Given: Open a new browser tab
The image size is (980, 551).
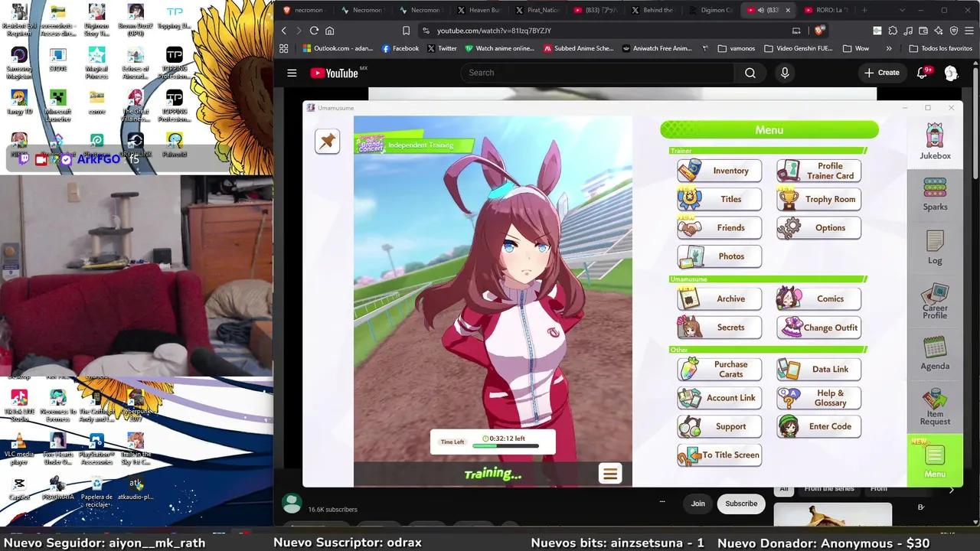Looking at the screenshot, I should point(864,10).
